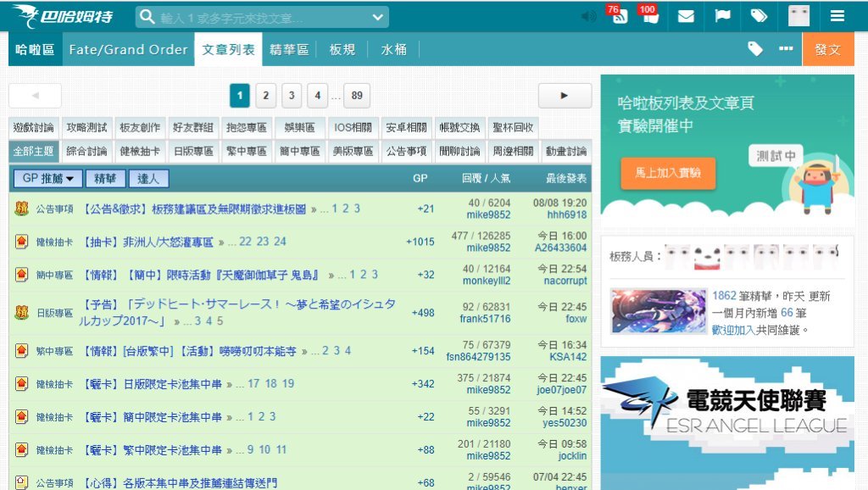Open 【情報】【簡中】限時活動 鬼島 thread

[202, 275]
